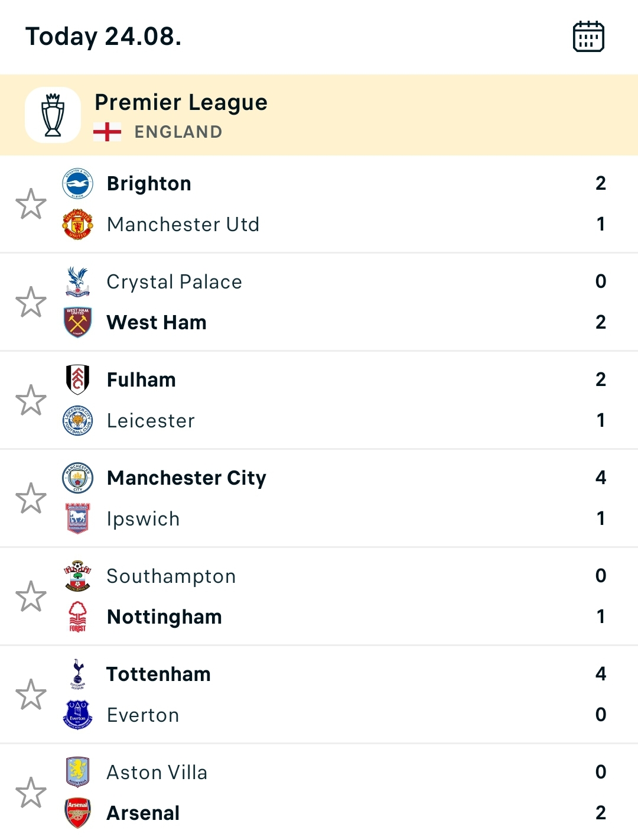
Task: Click the Arsenal cannon crest
Action: click(77, 813)
